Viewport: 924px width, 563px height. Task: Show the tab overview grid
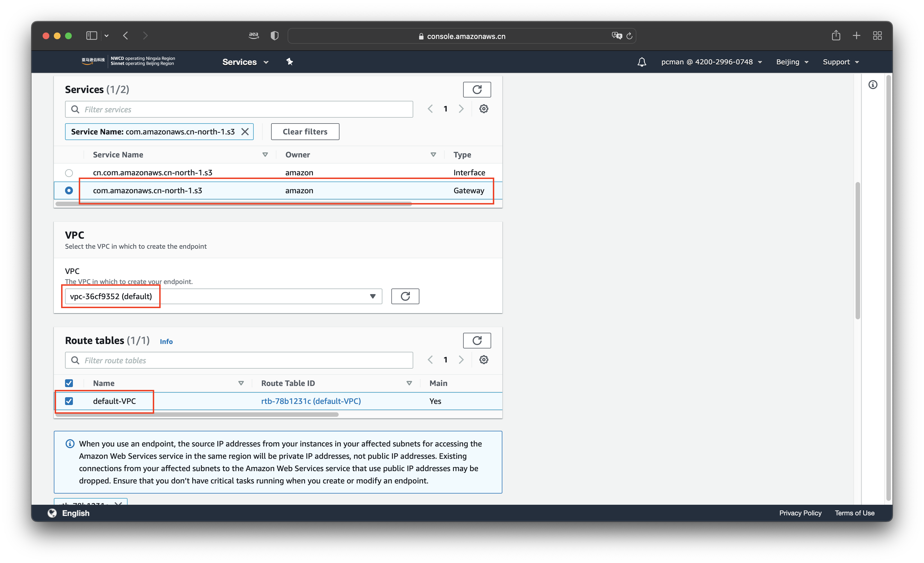pos(877,36)
